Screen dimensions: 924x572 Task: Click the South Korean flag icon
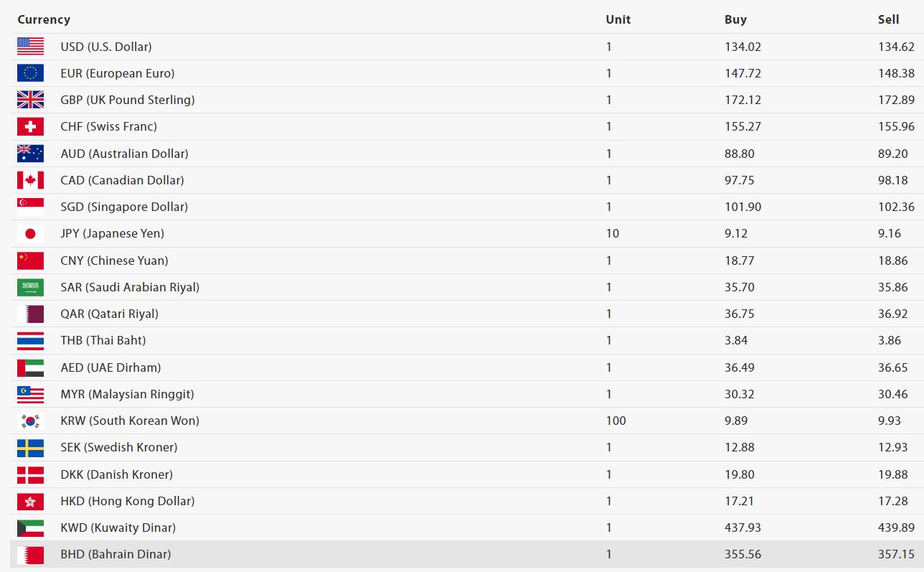tap(30, 421)
